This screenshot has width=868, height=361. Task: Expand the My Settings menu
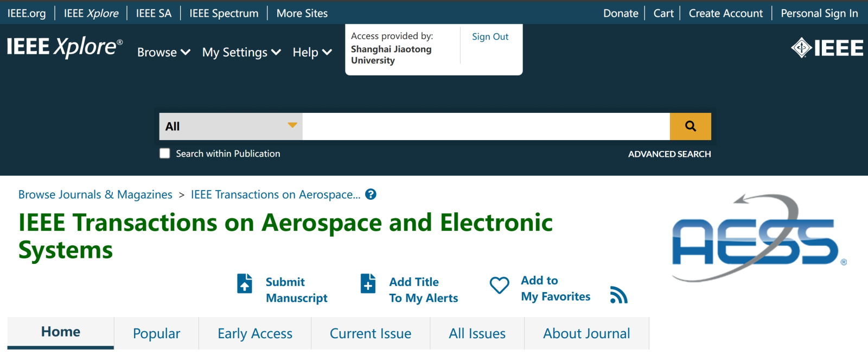241,52
